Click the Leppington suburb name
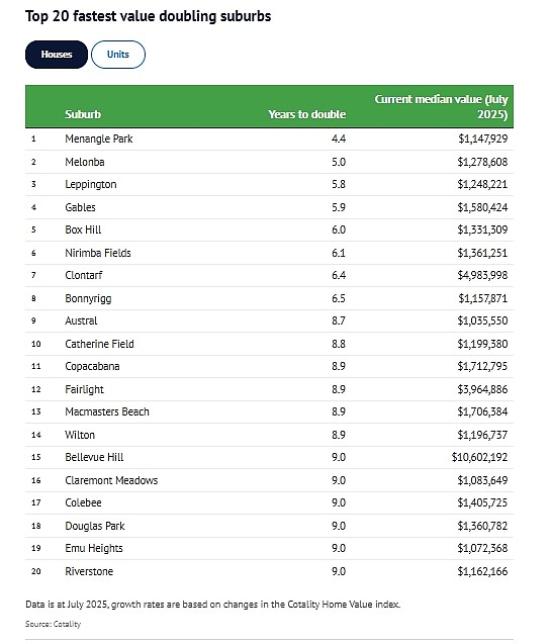 (x=91, y=184)
